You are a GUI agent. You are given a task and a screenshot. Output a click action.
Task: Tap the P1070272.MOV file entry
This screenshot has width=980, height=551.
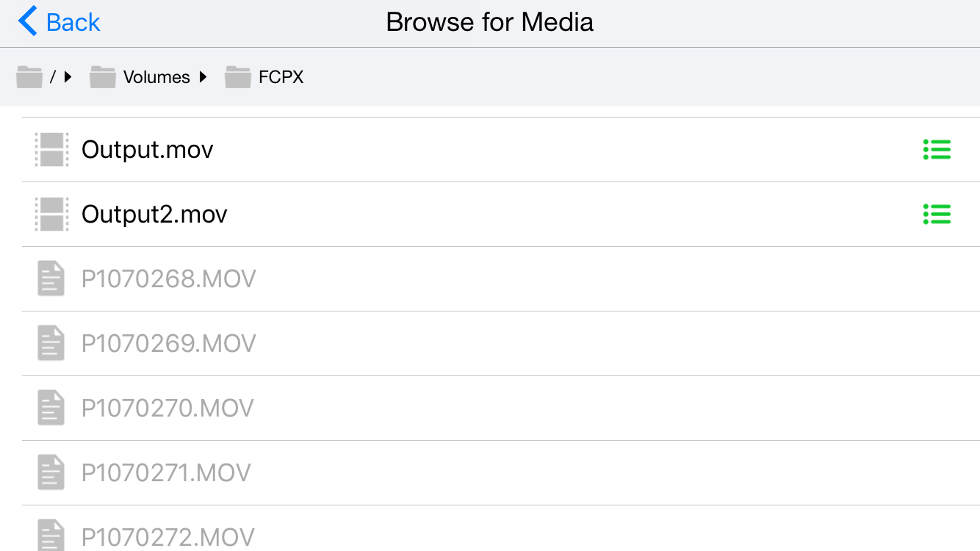(167, 536)
